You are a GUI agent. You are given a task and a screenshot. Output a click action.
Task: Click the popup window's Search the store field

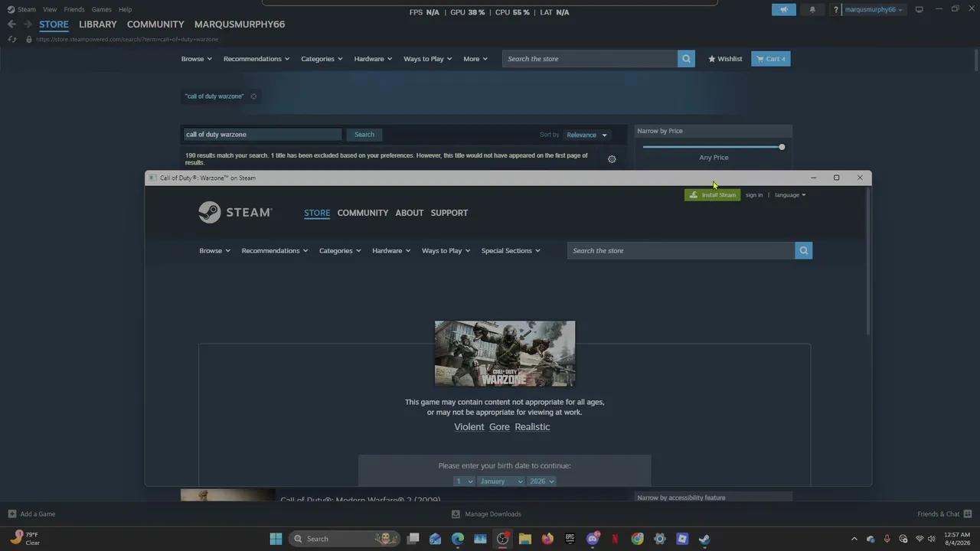[x=681, y=250]
